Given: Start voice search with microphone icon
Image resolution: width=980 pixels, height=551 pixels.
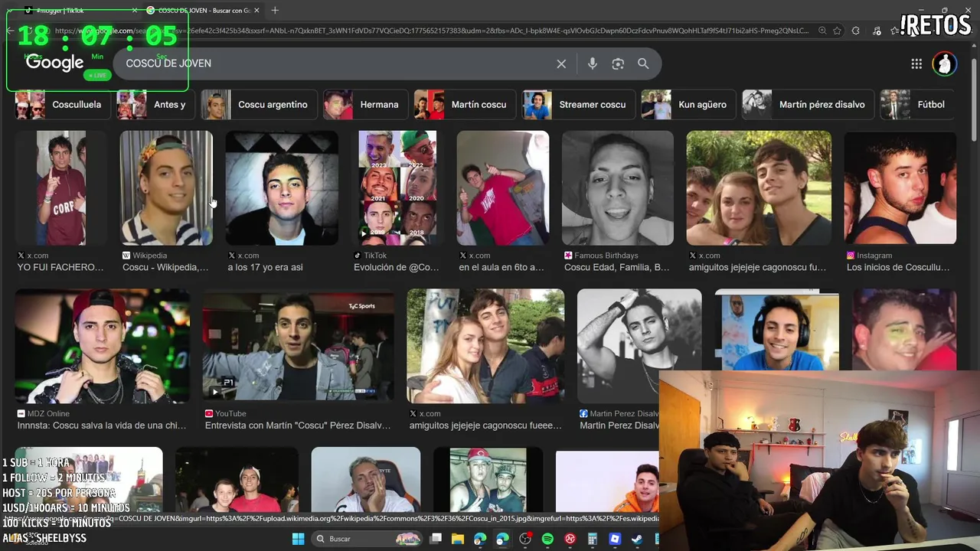Looking at the screenshot, I should pos(592,64).
